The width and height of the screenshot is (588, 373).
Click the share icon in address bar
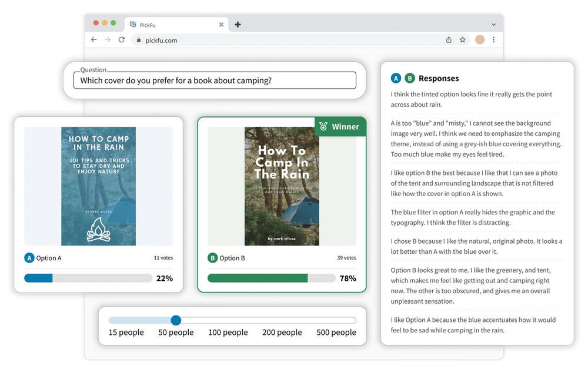coord(449,40)
